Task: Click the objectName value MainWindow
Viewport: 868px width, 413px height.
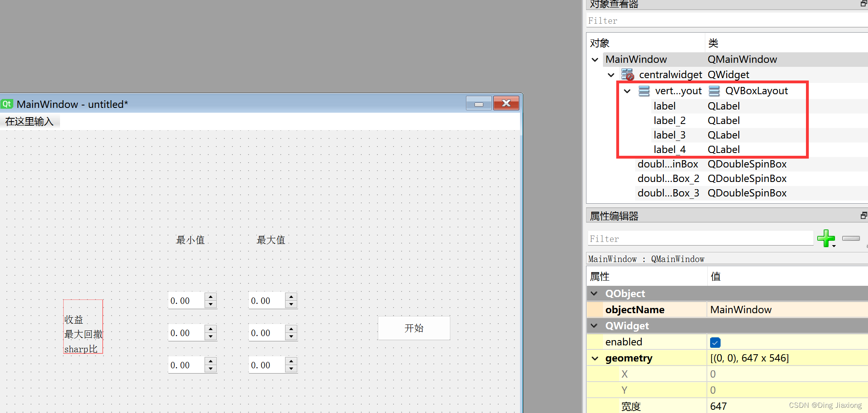Action: [787, 310]
